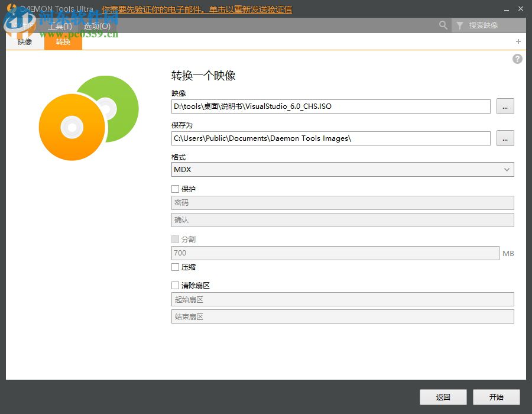This screenshot has width=532, height=414.
Task: Open the 选项(O) menu
Action: 97,26
